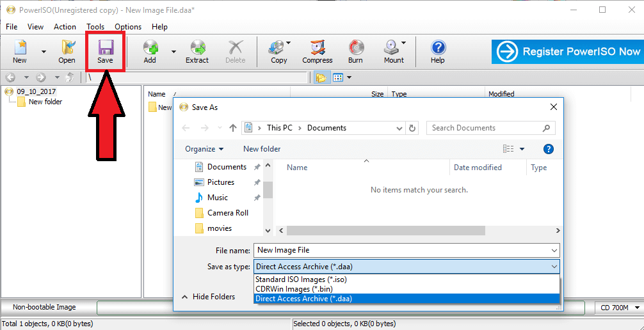Click the Non-bootable Image status label

pyautogui.click(x=44, y=307)
